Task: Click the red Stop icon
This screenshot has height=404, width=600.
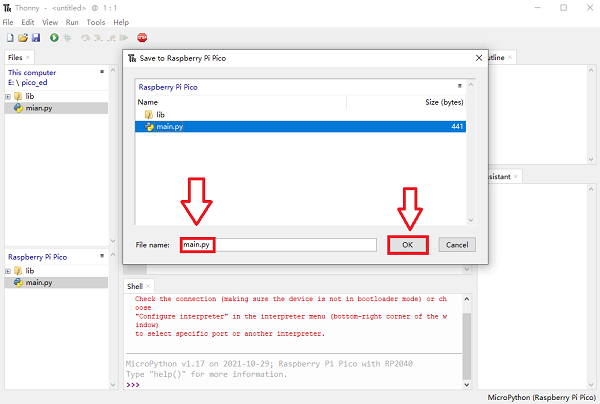Action: (x=142, y=37)
